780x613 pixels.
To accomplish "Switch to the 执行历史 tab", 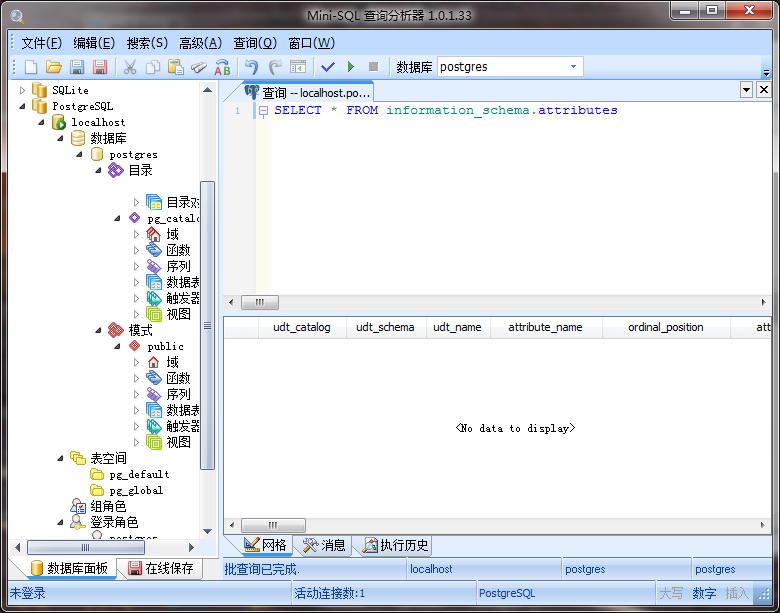I will (395, 545).
